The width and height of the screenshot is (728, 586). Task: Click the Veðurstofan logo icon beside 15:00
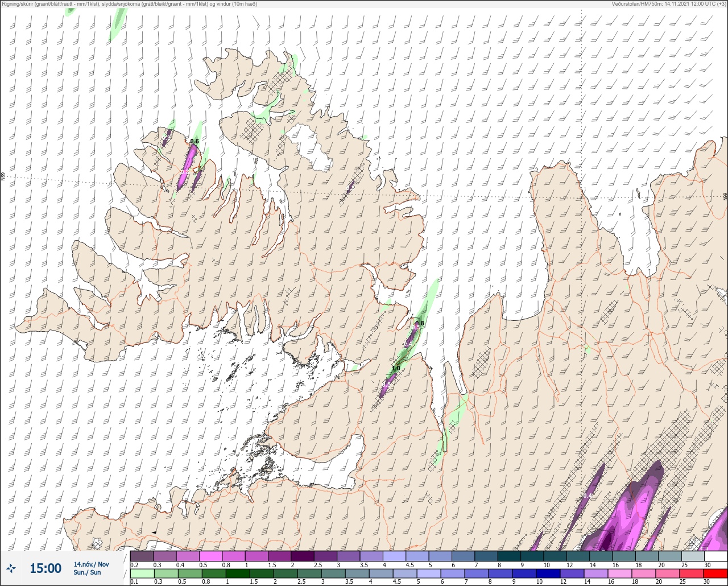11,568
